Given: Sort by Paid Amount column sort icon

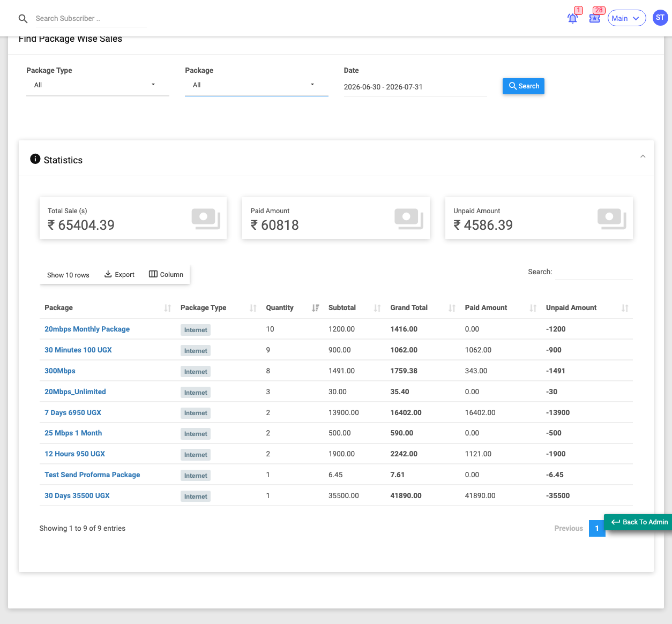Looking at the screenshot, I should click(x=533, y=308).
